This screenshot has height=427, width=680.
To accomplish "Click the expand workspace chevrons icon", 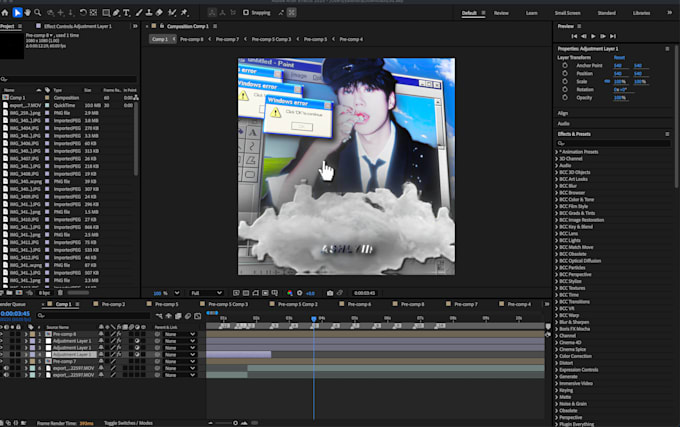I will click(669, 13).
